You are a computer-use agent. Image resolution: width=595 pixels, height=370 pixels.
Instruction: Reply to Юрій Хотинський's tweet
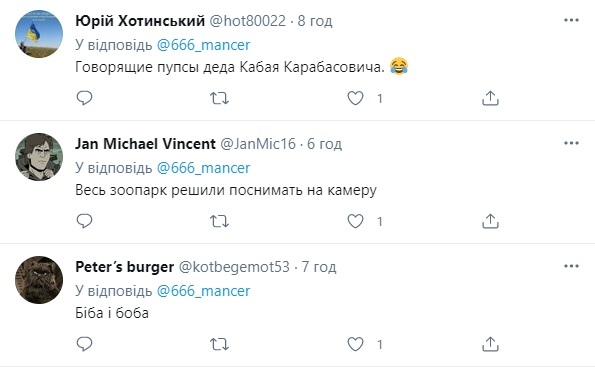(x=84, y=98)
